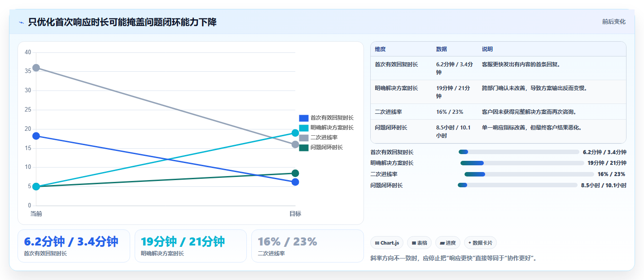644x280 pixels.
Task: Click the 进度 chip's icon
Action: point(442,243)
